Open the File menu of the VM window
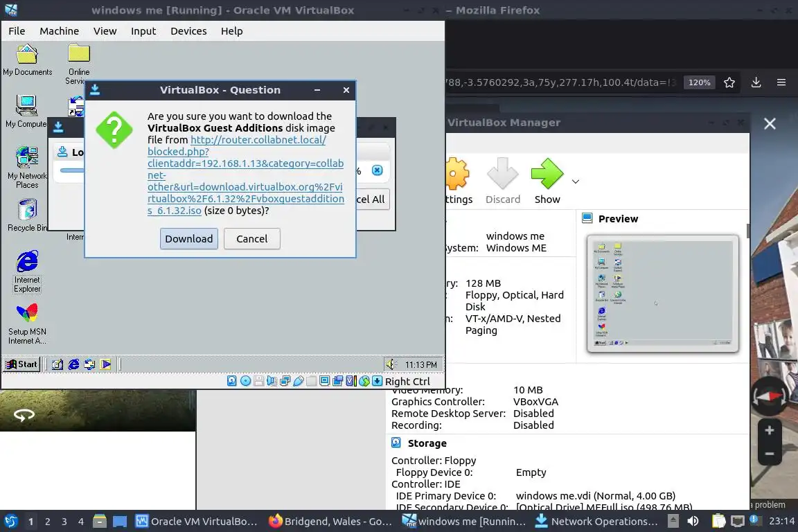 click(17, 31)
